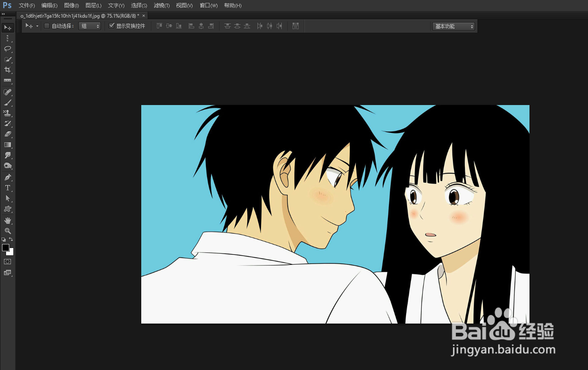The height and width of the screenshot is (370, 588).
Task: Distribute left edges button
Action: click(259, 26)
